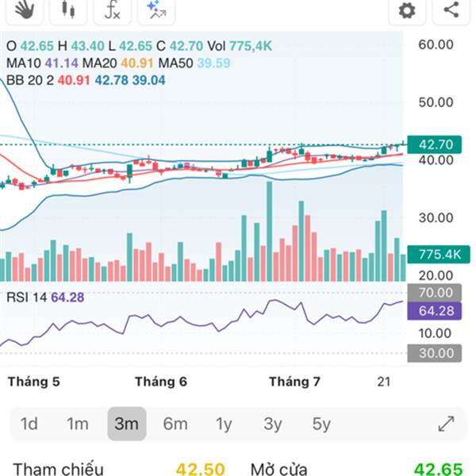This screenshot has width=476, height=476.
Task: Select the MA10 41.14 indicator legend
Action: coord(42,63)
